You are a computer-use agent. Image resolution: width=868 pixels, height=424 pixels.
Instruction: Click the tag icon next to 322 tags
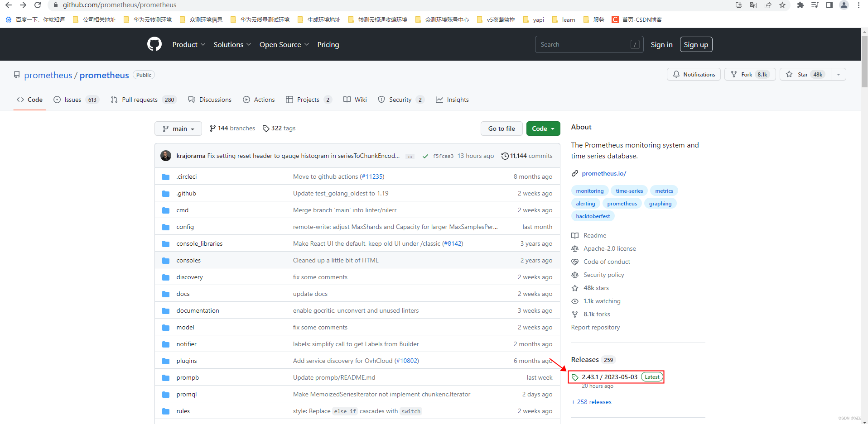point(266,129)
